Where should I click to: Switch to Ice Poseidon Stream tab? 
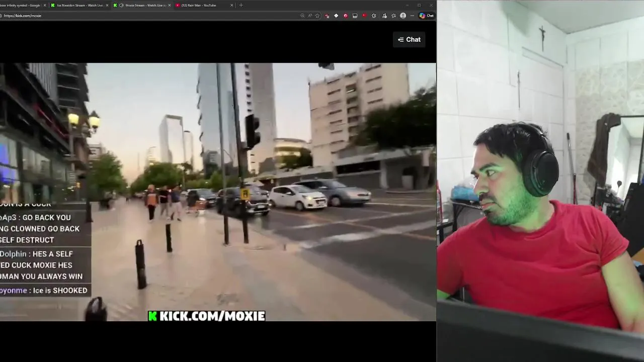coord(79,5)
